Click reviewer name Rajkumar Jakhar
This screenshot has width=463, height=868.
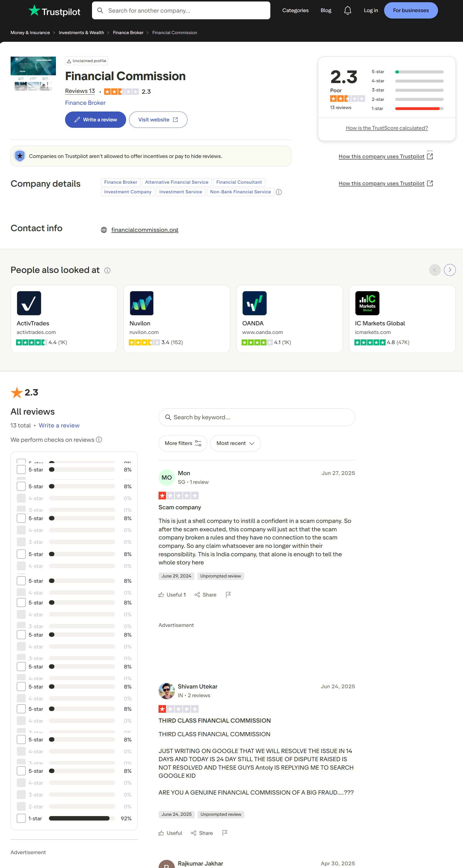pos(200,864)
